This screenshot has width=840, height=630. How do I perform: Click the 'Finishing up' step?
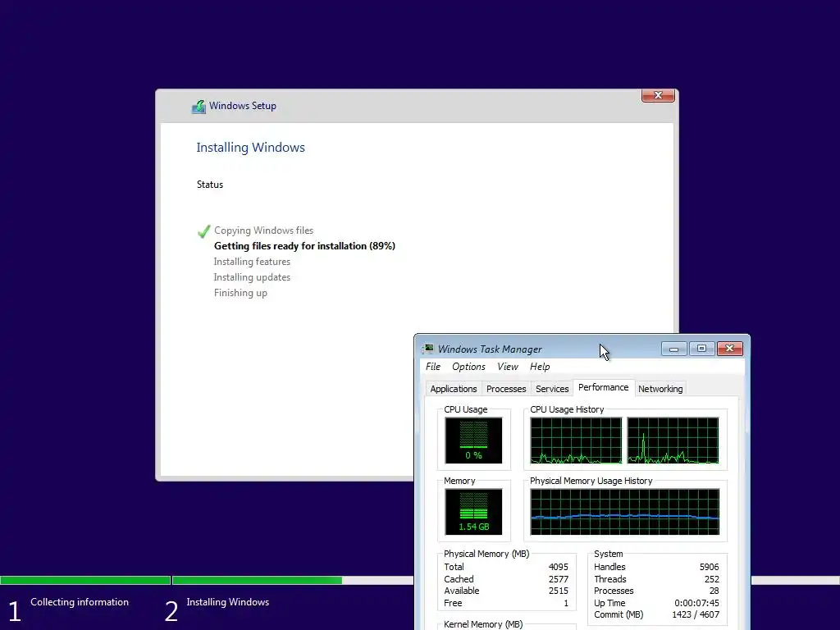240,293
